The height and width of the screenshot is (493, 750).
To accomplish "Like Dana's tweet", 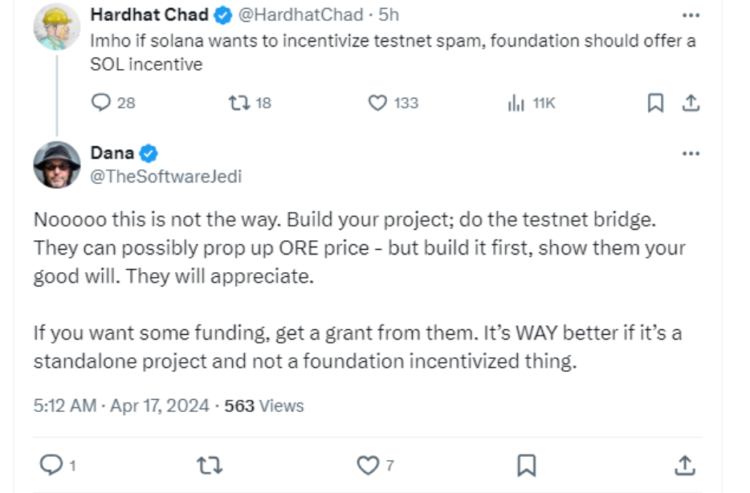I will click(x=368, y=463).
